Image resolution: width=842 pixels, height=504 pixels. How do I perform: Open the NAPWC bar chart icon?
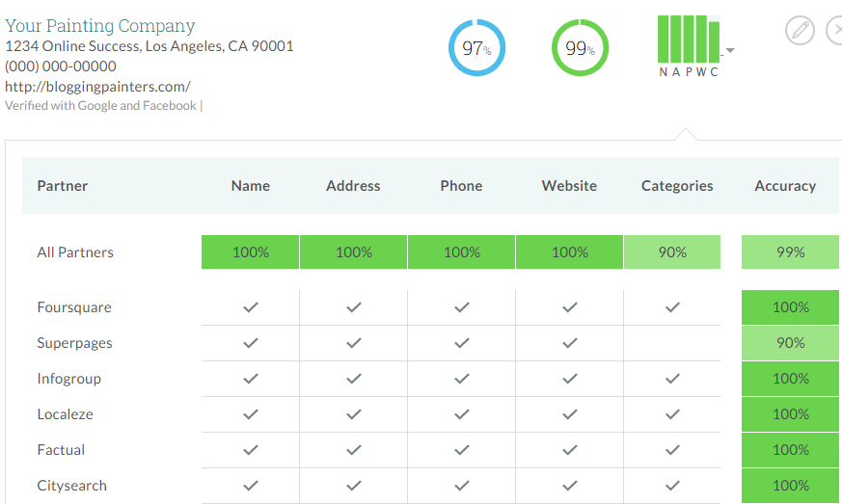click(x=689, y=46)
